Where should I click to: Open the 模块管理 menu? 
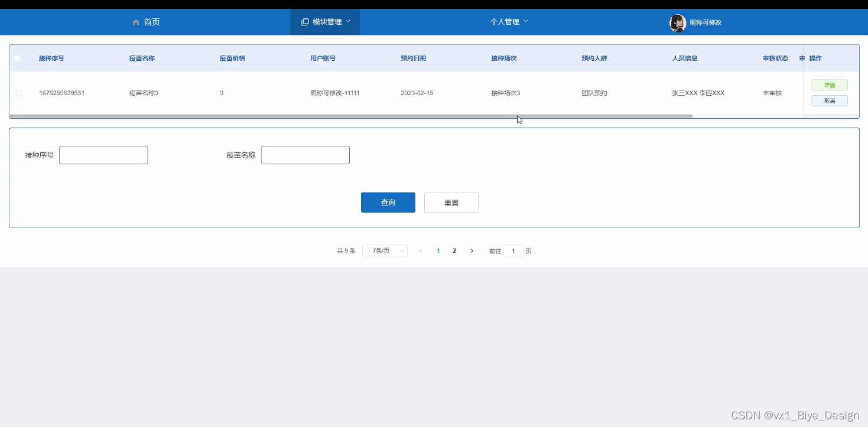[x=325, y=22]
